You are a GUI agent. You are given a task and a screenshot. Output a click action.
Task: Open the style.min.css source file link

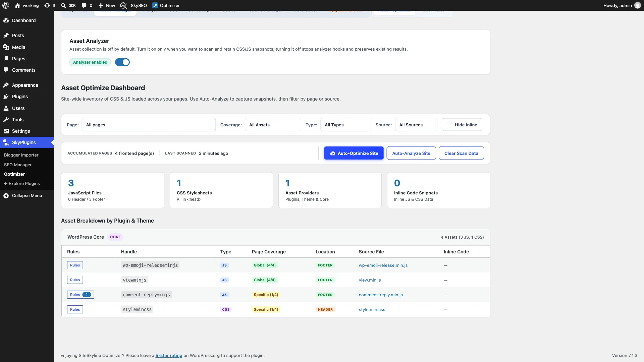(x=372, y=310)
